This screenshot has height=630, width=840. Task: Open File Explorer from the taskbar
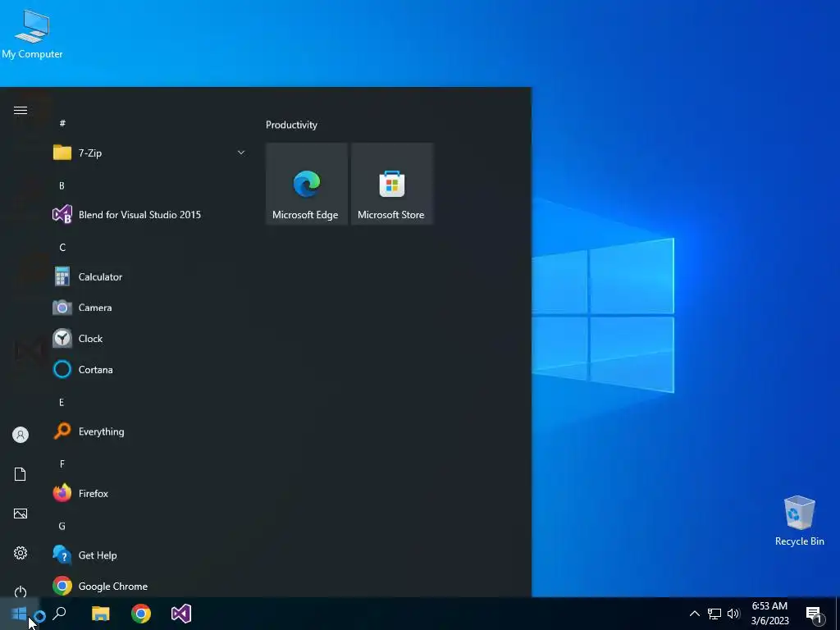[100, 614]
